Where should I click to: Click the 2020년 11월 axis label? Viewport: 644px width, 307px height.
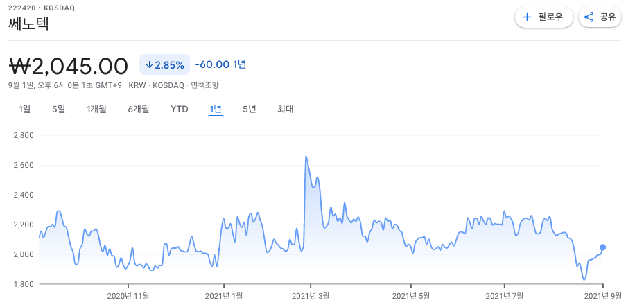pos(128,295)
